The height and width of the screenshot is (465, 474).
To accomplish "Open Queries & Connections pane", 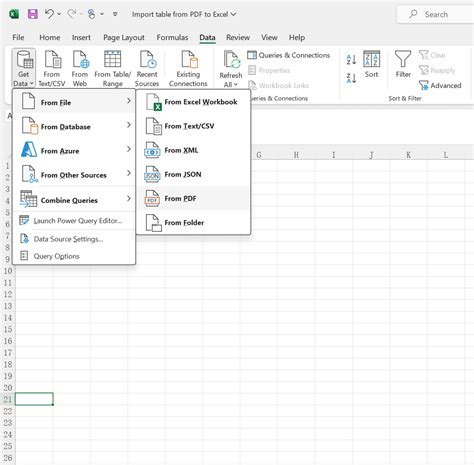I will 289,55.
